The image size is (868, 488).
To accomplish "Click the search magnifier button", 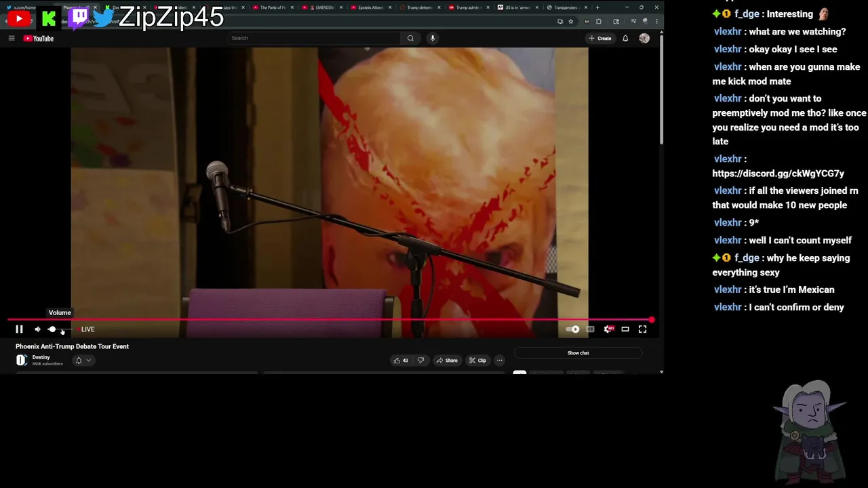I will 410,38.
